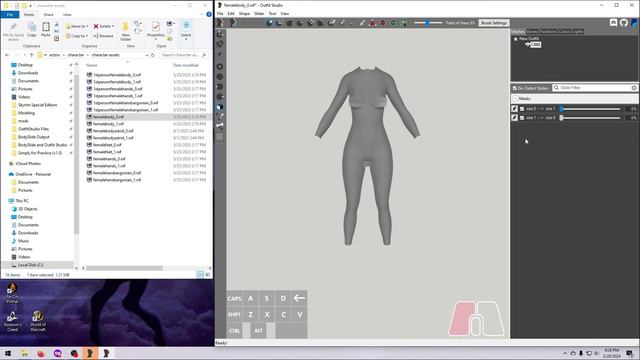Image resolution: width=640 pixels, height=360 pixels.
Task: Refresh the Explorer folder view
Action: pos(153,55)
